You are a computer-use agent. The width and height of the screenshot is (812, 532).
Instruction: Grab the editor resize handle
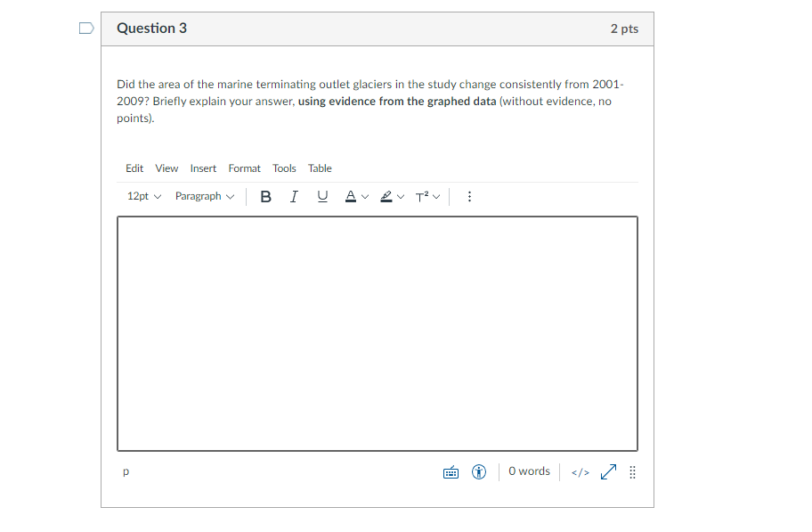pyautogui.click(x=632, y=472)
